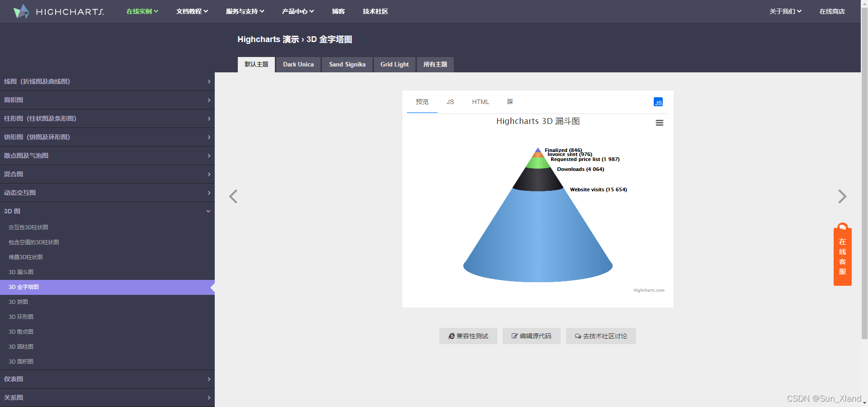Open the 技术社区 page

(x=375, y=11)
